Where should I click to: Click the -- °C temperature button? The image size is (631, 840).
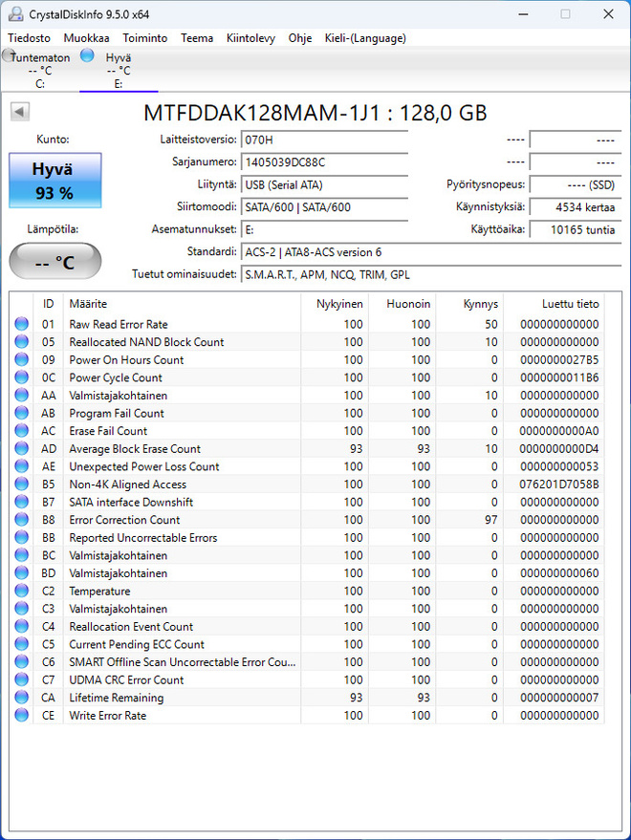tap(55, 262)
